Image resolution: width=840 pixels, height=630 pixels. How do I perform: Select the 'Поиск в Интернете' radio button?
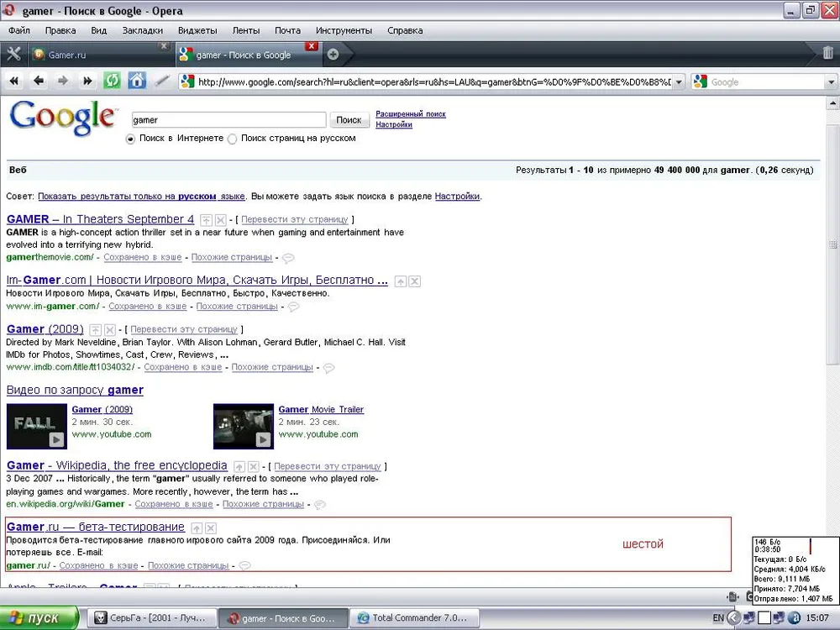[x=130, y=139]
